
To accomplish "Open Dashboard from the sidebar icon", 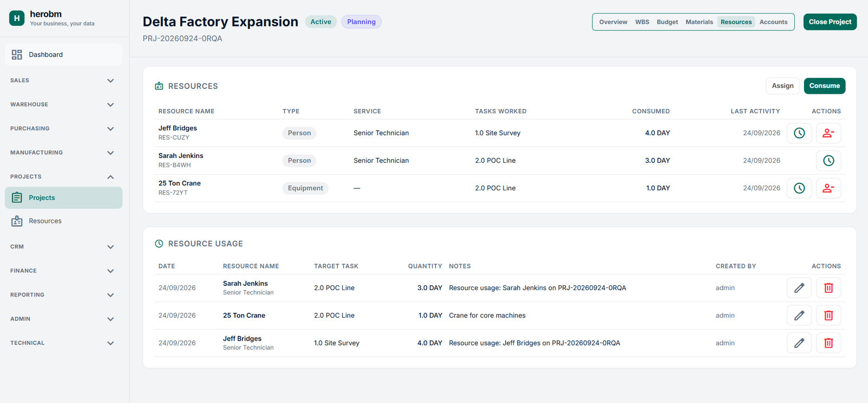I will pyautogui.click(x=17, y=55).
